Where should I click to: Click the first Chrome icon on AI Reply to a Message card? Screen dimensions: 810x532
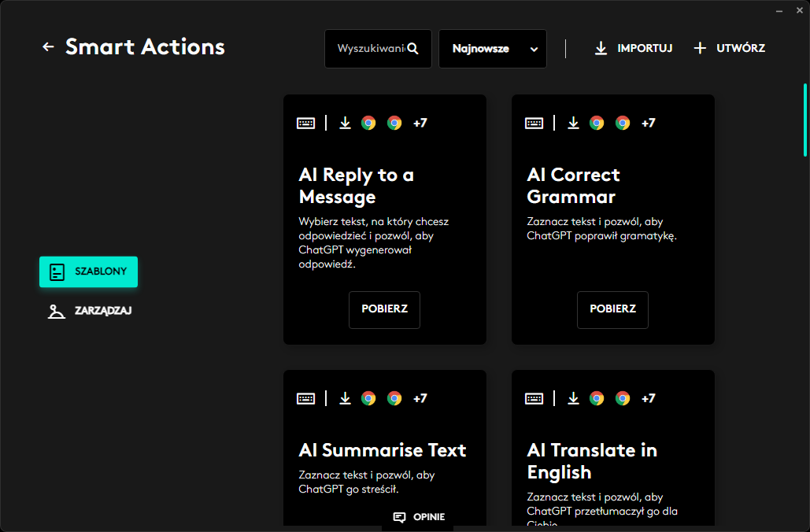(x=368, y=123)
